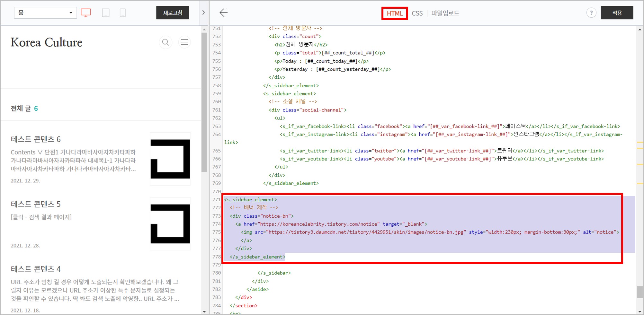Click the div class="notice-bn" line

[262, 216]
